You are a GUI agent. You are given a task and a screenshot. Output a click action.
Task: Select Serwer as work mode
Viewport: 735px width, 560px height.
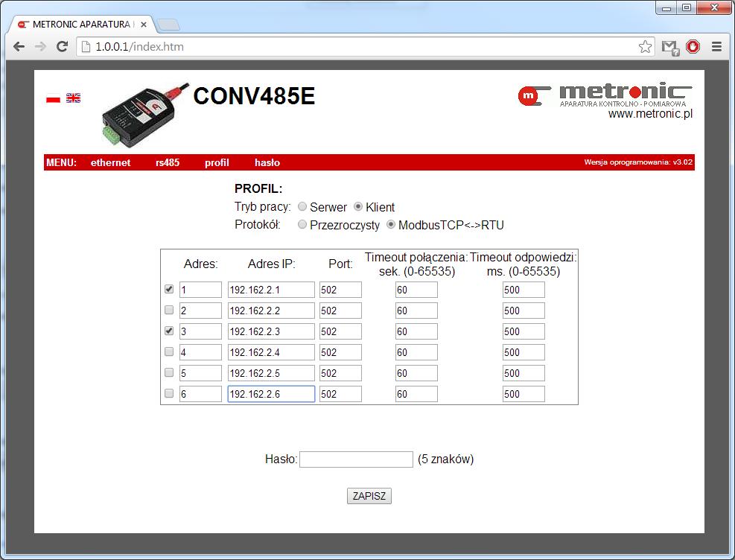(x=302, y=207)
